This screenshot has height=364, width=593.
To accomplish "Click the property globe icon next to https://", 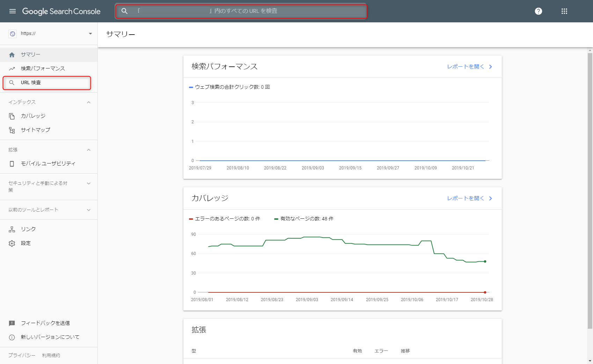I will (x=13, y=34).
